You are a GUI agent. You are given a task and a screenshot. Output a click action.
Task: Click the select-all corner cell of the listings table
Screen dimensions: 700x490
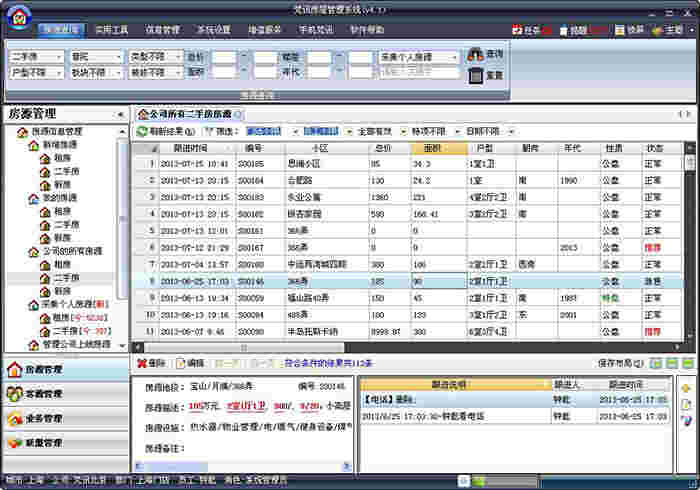pos(147,148)
